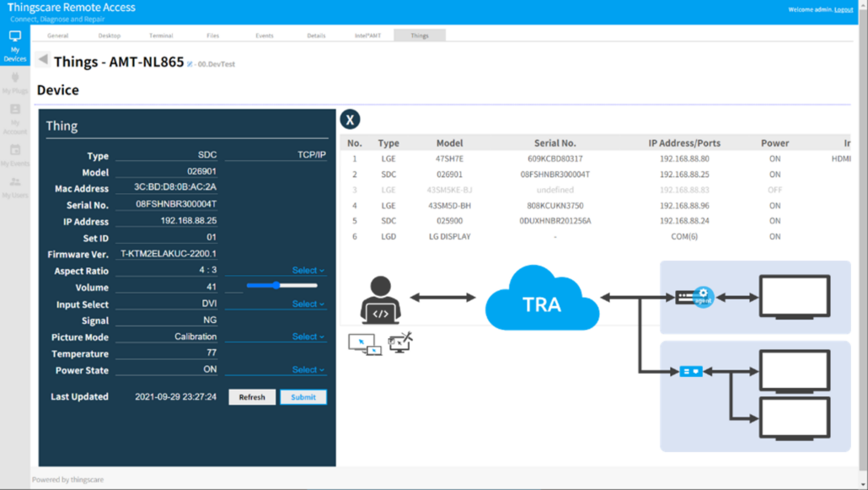This screenshot has width=868, height=490.
Task: Click the back arrow beside Things title
Action: pyautogui.click(x=43, y=60)
